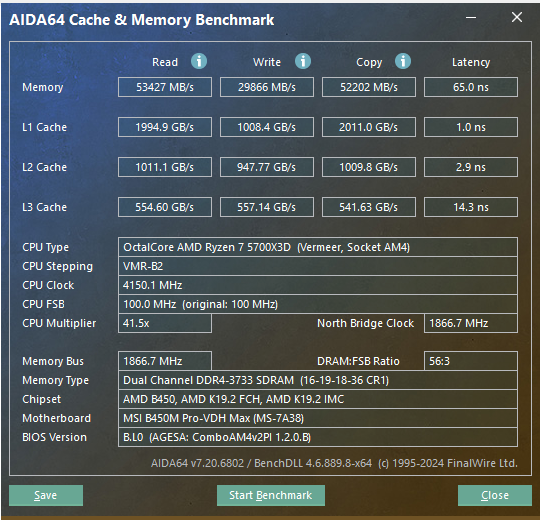Click the L1 Cache Copy value 2011.0 GB/s
Viewport: 540px width, 520px height.
pyautogui.click(x=368, y=127)
